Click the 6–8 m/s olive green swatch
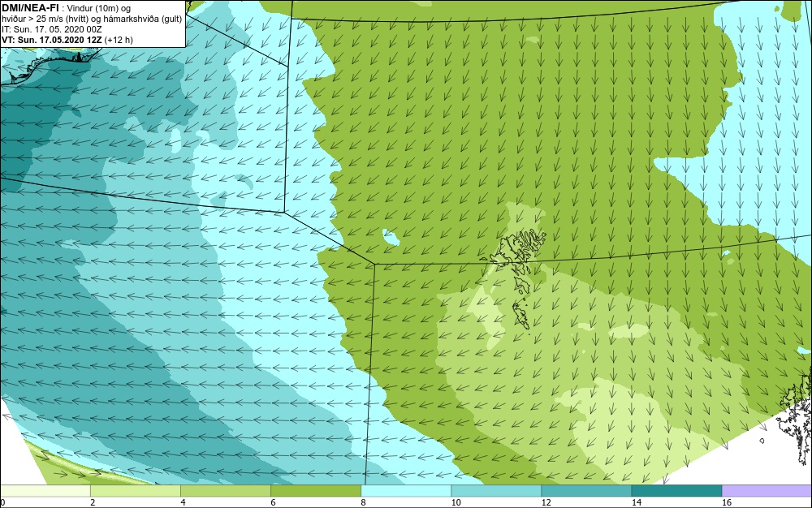 (x=316, y=491)
